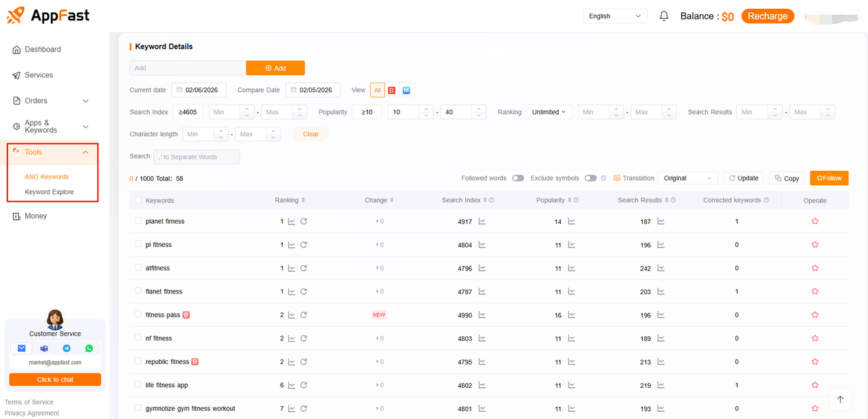Open Keyword Explore in the sidebar
This screenshot has height=419, width=868.
[50, 192]
